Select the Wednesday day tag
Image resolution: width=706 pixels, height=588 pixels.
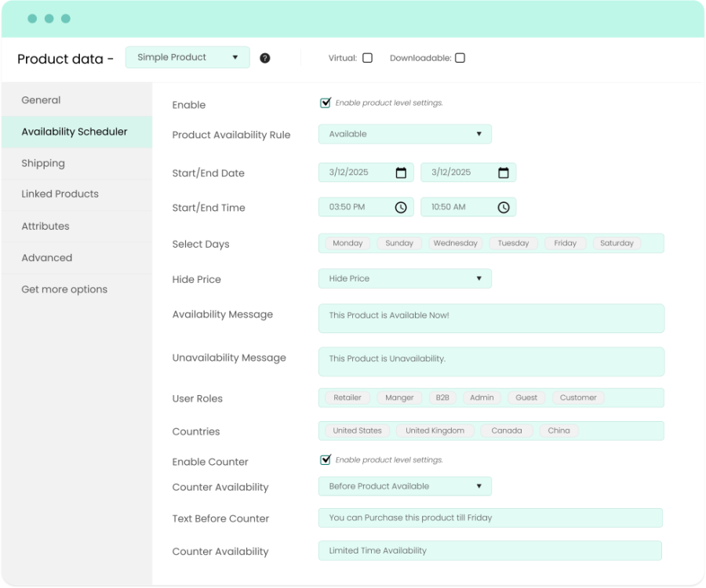455,243
